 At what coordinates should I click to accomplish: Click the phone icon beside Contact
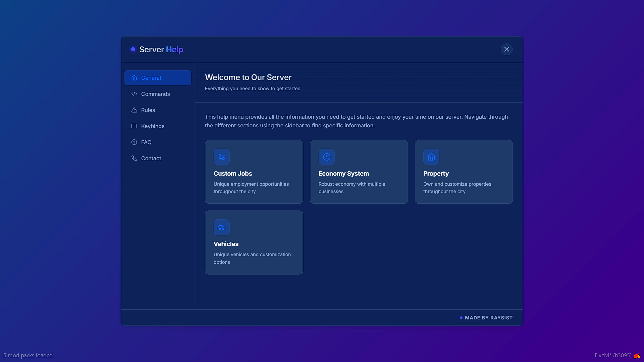134,158
